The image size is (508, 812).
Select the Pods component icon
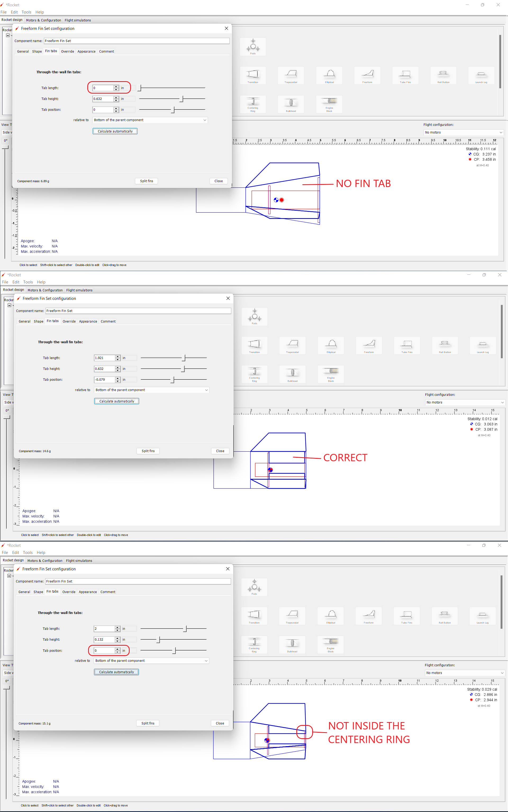[253, 46]
